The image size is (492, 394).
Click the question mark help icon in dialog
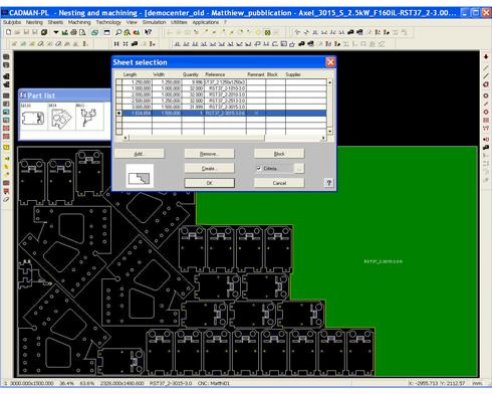[x=329, y=182]
